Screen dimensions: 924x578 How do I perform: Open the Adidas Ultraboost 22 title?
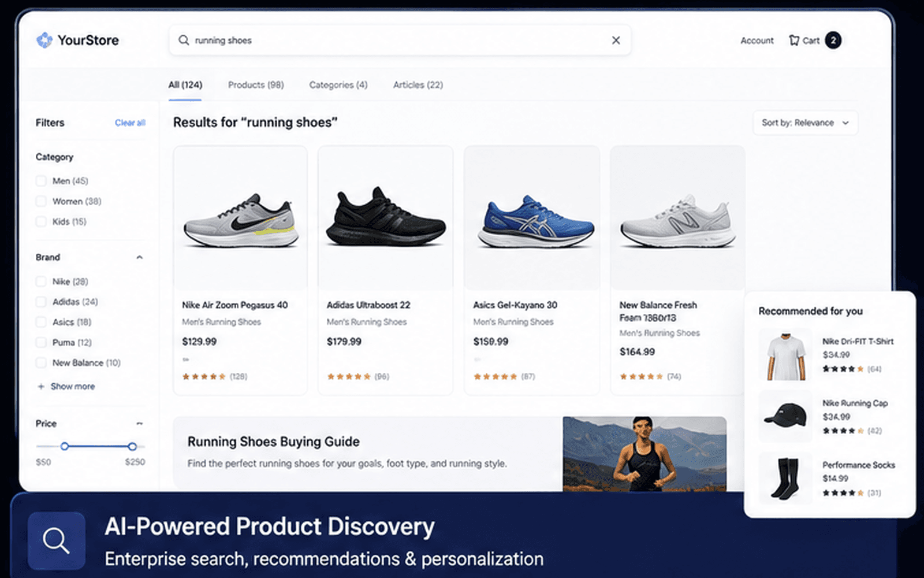pos(368,305)
